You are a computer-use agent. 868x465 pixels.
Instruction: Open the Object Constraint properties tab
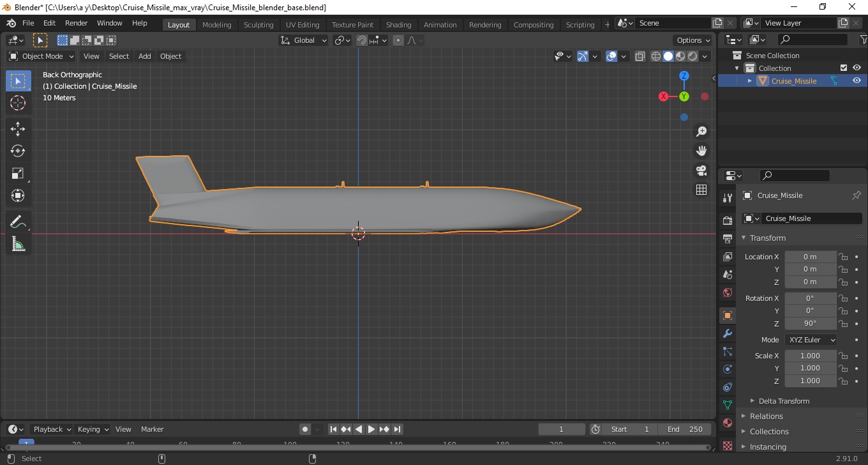click(727, 387)
